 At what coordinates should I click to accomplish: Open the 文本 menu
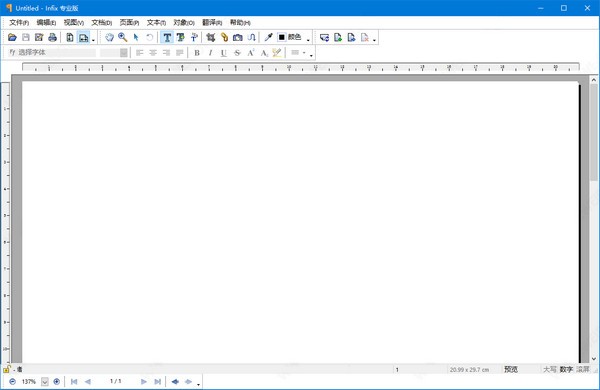point(157,23)
